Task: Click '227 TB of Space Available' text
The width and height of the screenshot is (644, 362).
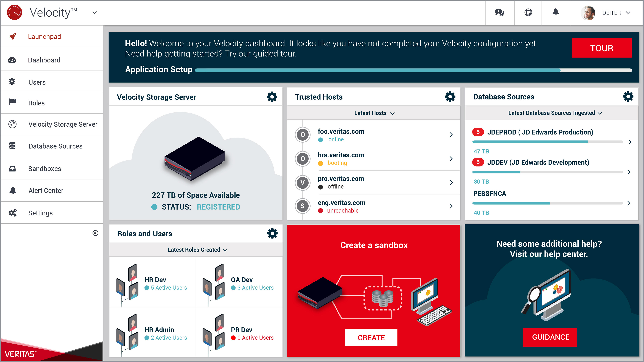Action: [x=196, y=195]
